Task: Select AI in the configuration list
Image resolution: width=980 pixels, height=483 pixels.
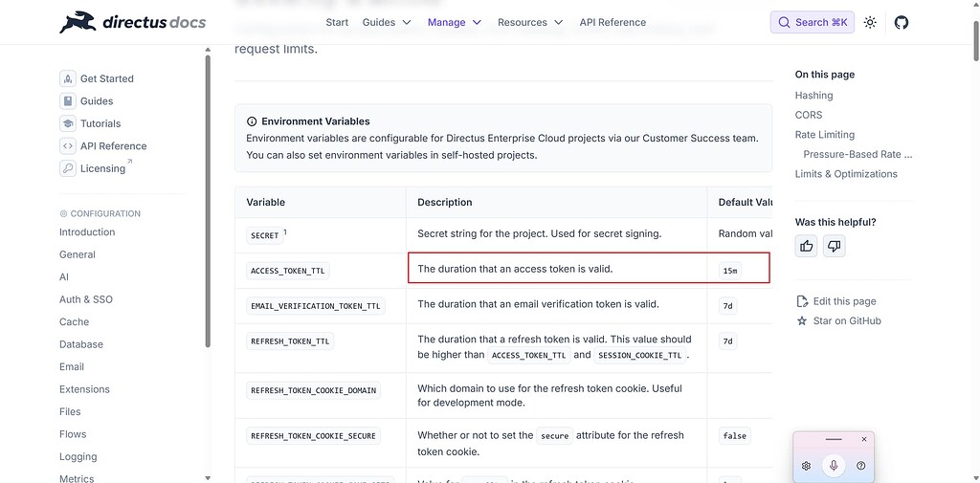Action: [64, 276]
